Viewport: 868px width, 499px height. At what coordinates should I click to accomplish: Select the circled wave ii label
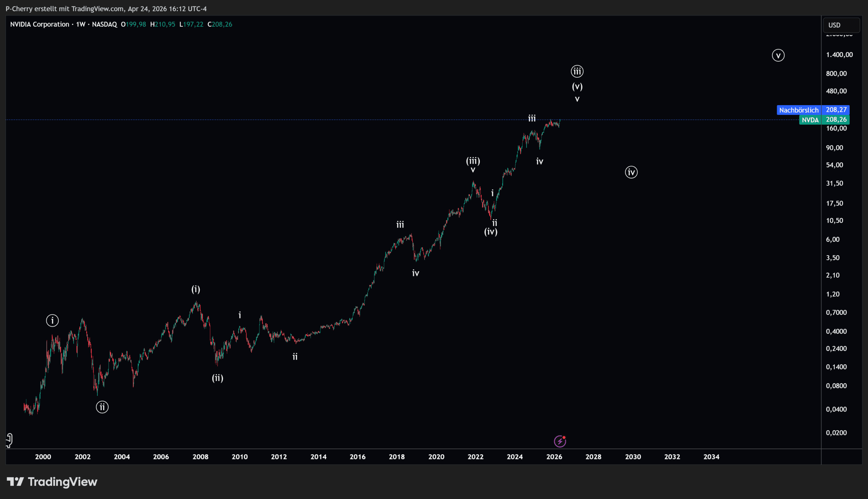(102, 407)
